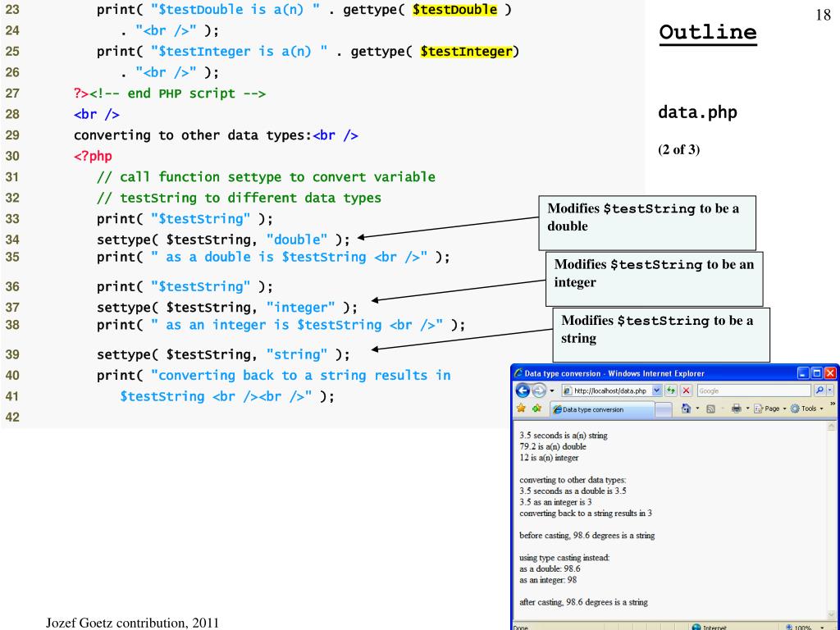Click the text 'using type casting instead:'
This screenshot has width=840, height=630.
(564, 558)
